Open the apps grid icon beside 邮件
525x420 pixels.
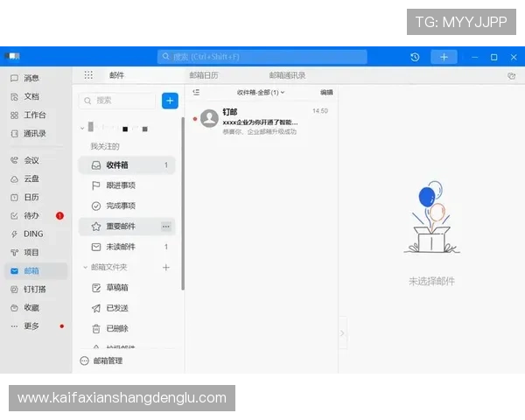[x=88, y=75]
